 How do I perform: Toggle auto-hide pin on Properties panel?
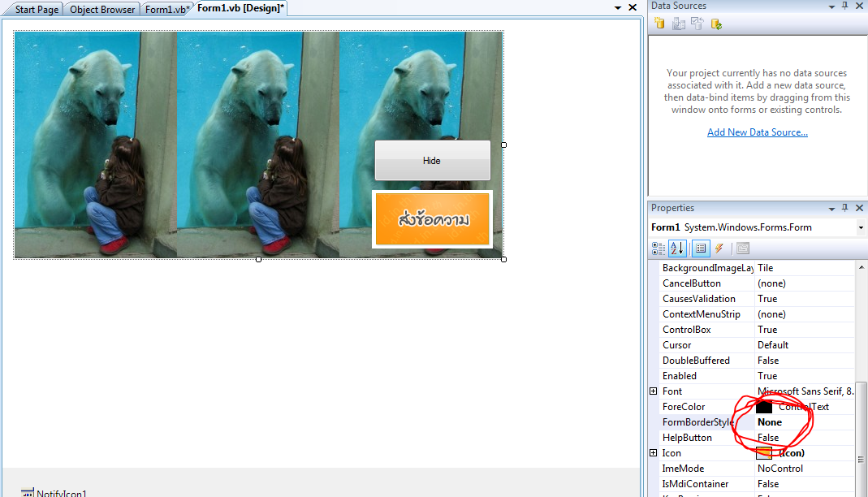coord(844,208)
